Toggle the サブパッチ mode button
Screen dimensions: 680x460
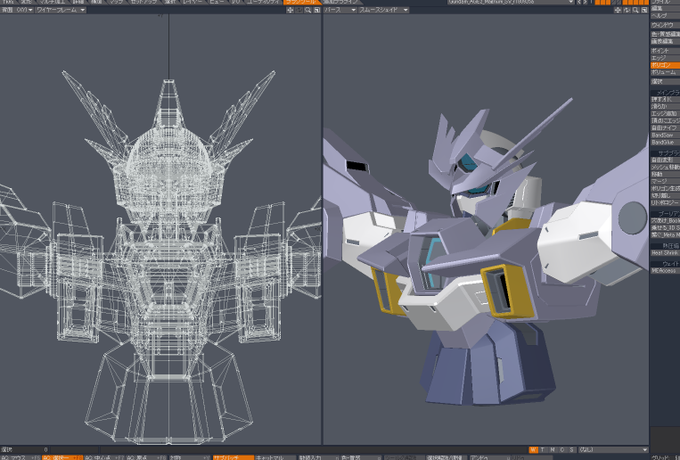(x=233, y=457)
